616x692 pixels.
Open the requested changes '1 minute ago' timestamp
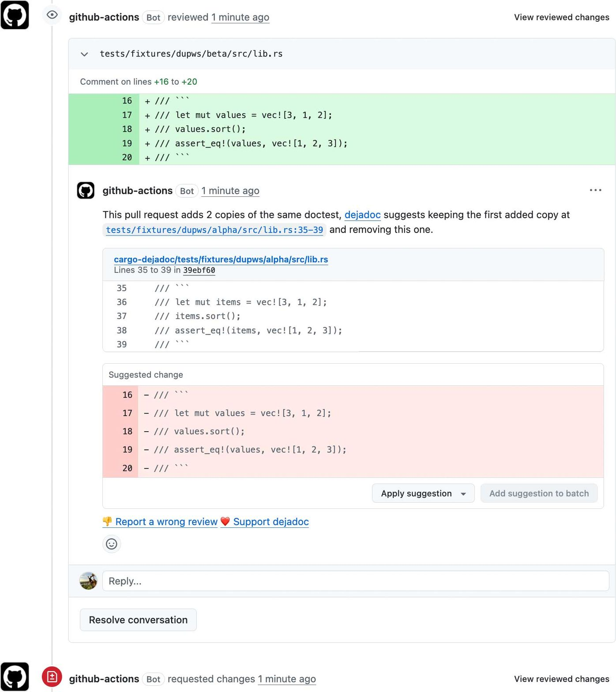287,679
